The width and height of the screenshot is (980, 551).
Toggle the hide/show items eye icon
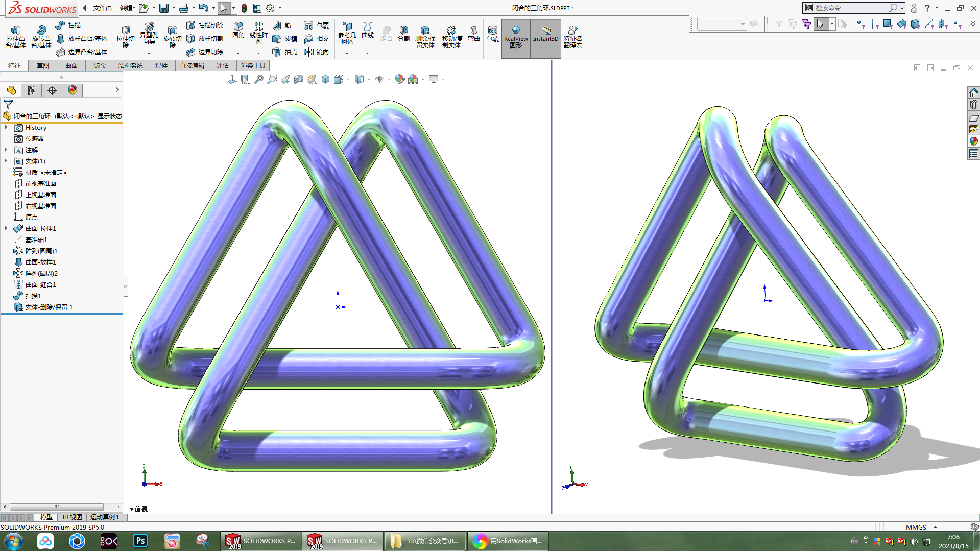(x=379, y=79)
